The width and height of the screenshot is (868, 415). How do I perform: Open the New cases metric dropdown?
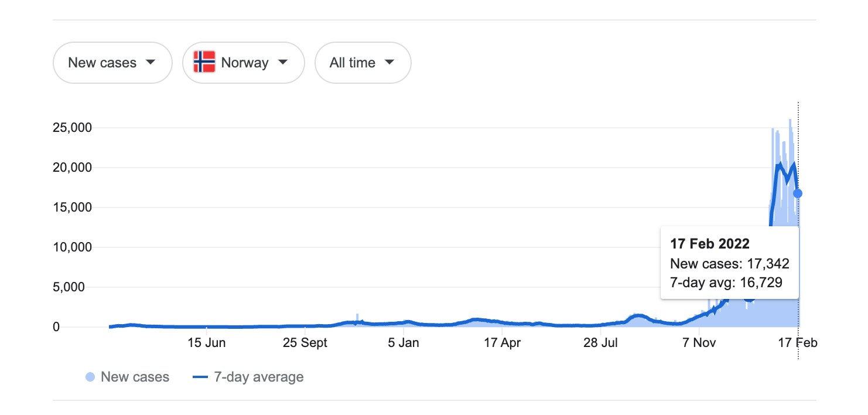click(x=112, y=63)
